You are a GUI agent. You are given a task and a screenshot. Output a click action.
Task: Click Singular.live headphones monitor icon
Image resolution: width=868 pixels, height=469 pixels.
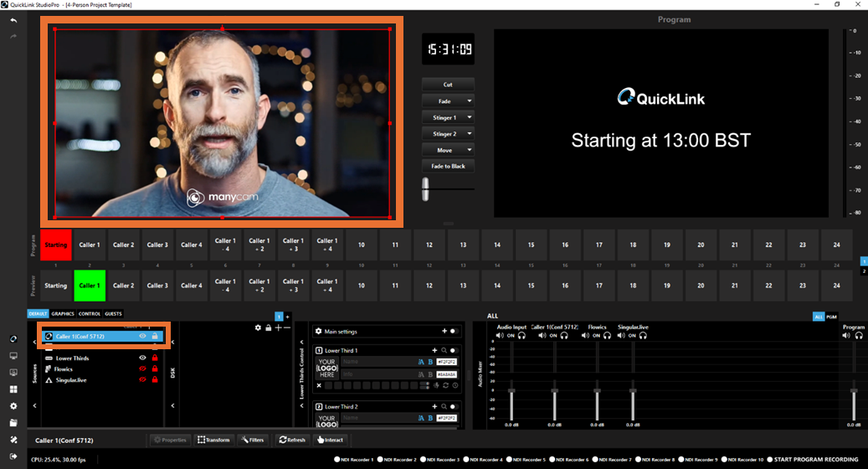[643, 336]
